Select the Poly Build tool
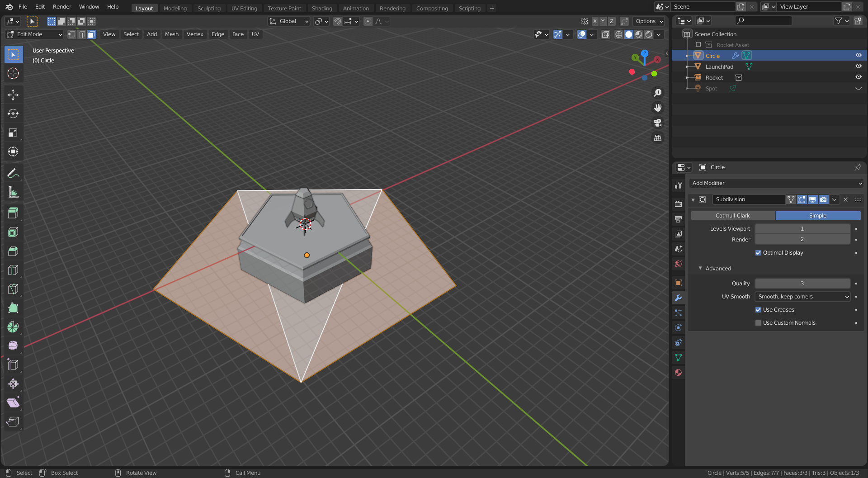868x478 pixels. tap(13, 308)
